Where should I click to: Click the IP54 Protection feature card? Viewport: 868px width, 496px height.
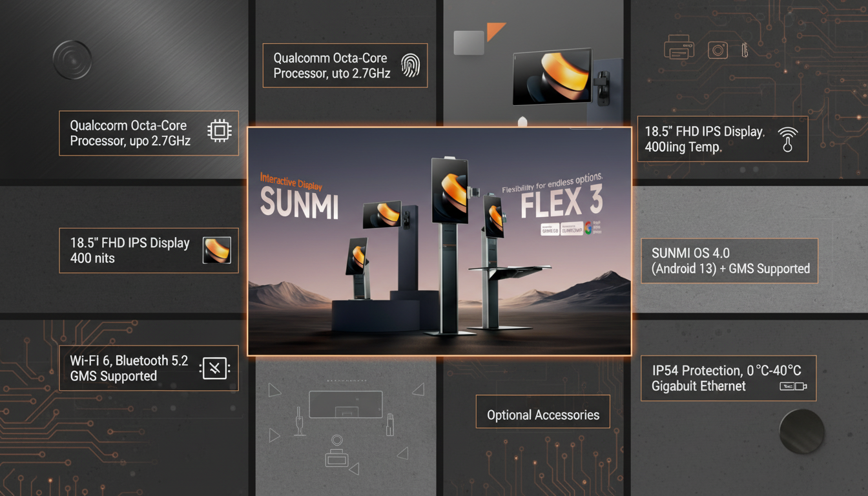coord(726,378)
